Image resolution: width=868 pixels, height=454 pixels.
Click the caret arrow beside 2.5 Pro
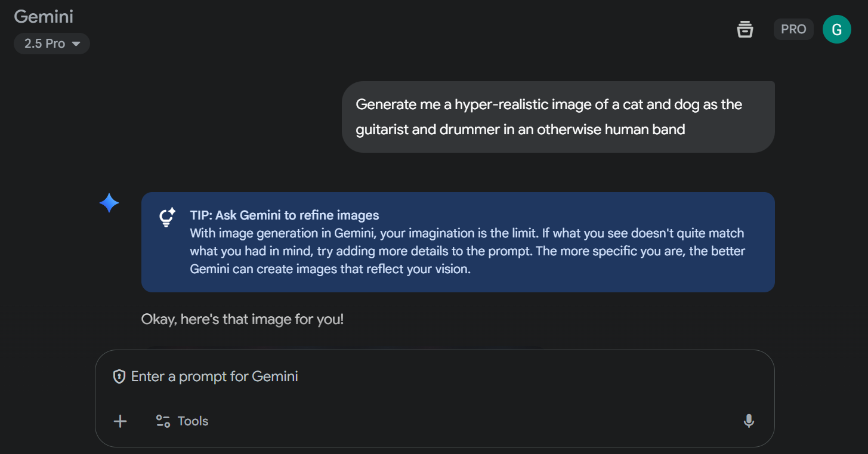tap(76, 44)
